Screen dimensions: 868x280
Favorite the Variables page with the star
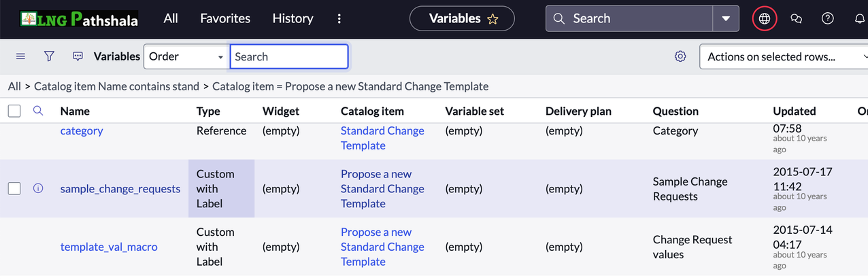(x=493, y=19)
